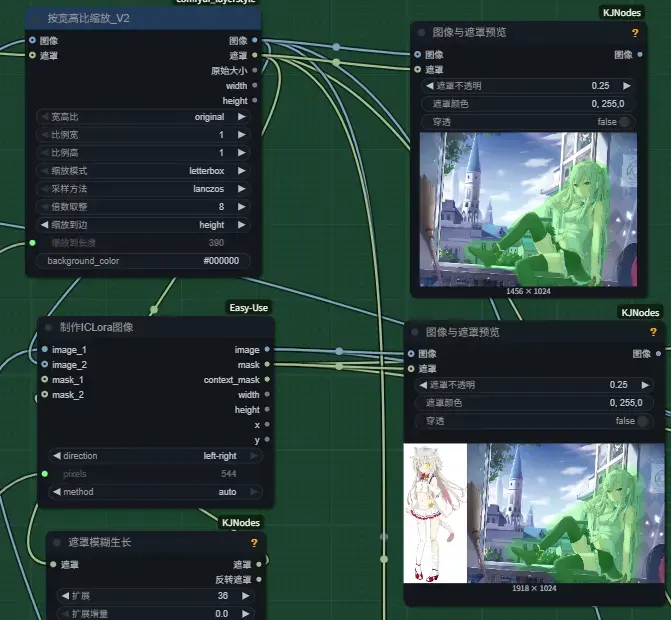Collapse the 制作ICLora图像 node via its dot
The width and height of the screenshot is (671, 620).
[x=49, y=327]
